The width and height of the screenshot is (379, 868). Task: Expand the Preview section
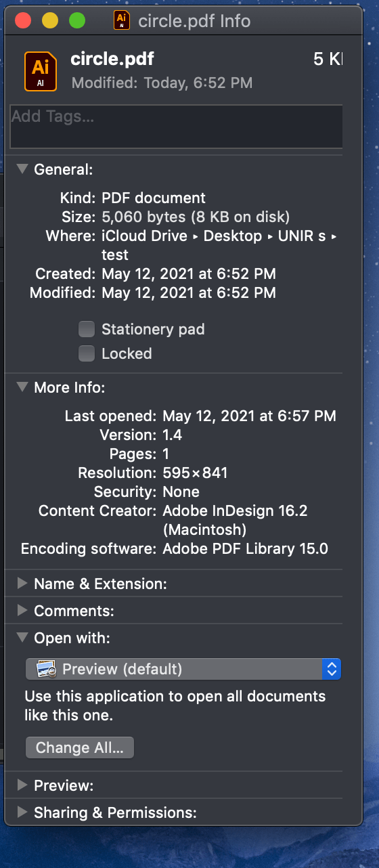(x=22, y=785)
